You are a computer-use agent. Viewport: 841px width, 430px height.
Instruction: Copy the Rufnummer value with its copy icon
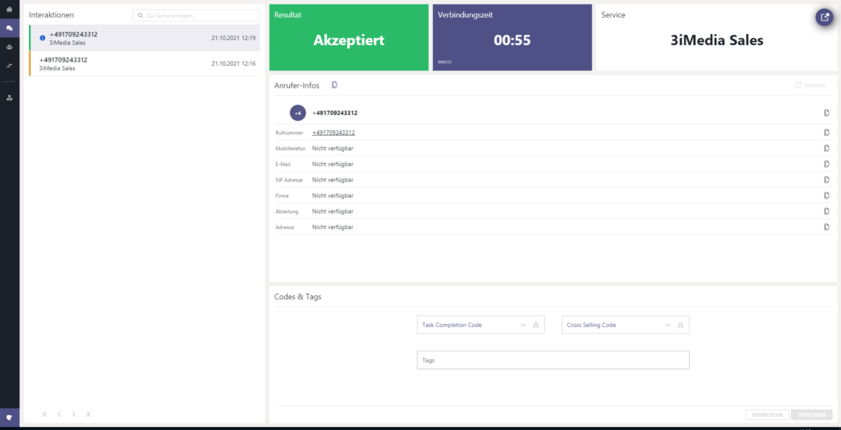pyautogui.click(x=827, y=132)
